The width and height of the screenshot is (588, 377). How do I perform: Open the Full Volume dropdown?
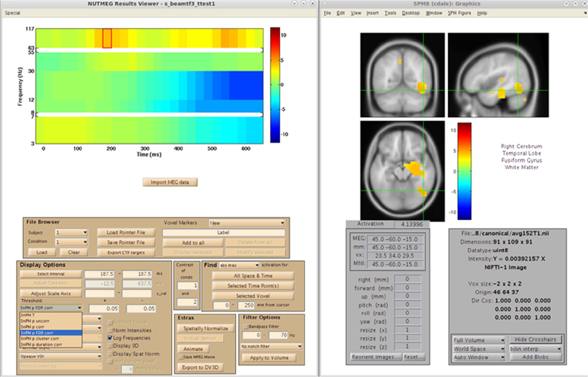[x=479, y=340]
